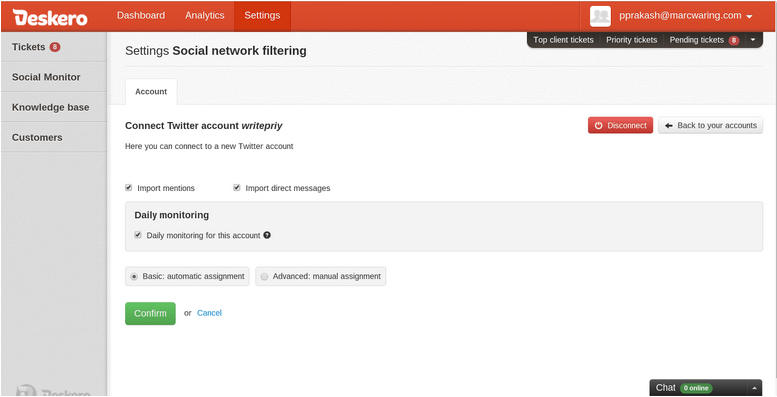The width and height of the screenshot is (777, 397).
Task: Click the red Tickets count badge
Action: (55, 47)
